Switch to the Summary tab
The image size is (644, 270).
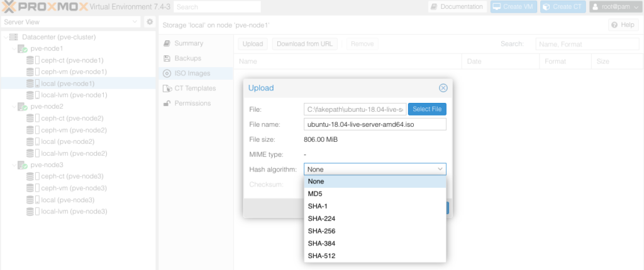196,43
